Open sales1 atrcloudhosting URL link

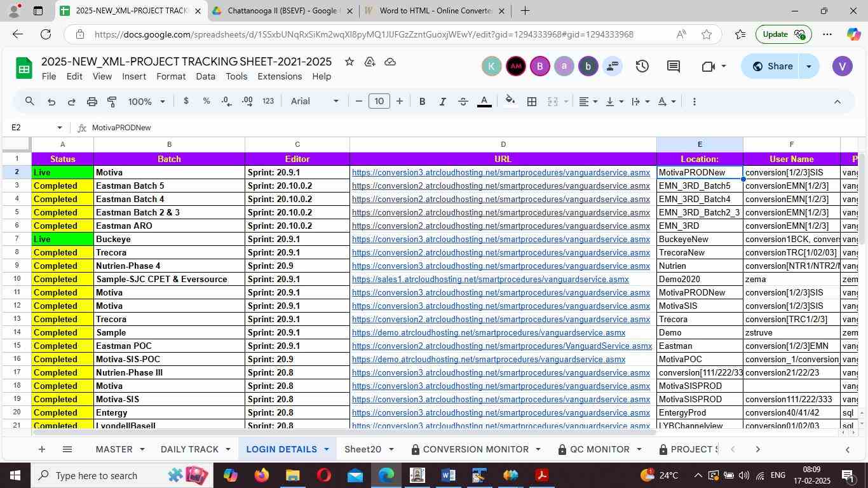click(490, 279)
